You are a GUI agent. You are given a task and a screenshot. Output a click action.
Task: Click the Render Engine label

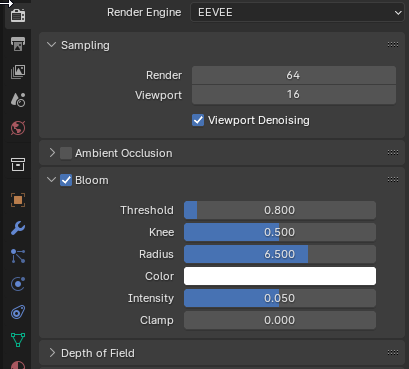[144, 12]
